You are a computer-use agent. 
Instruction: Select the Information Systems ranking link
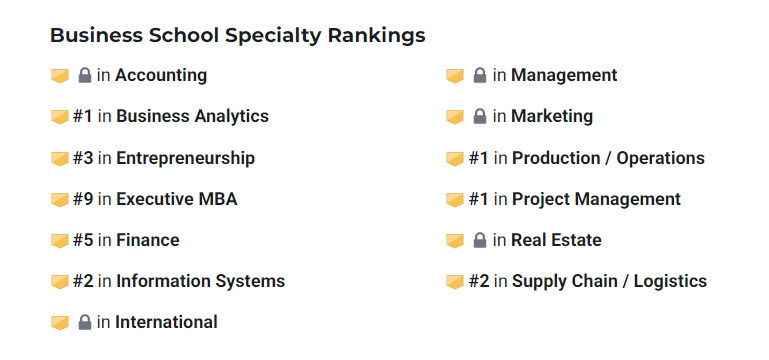(x=201, y=281)
